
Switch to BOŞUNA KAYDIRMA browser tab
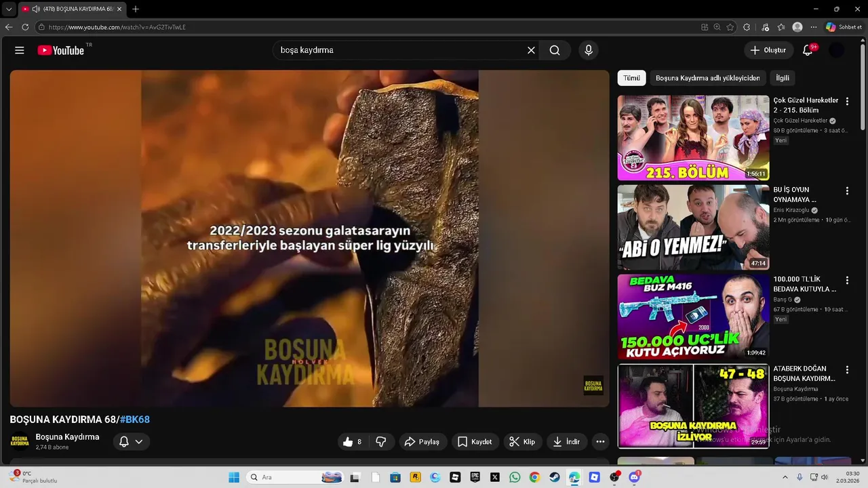coord(71,9)
